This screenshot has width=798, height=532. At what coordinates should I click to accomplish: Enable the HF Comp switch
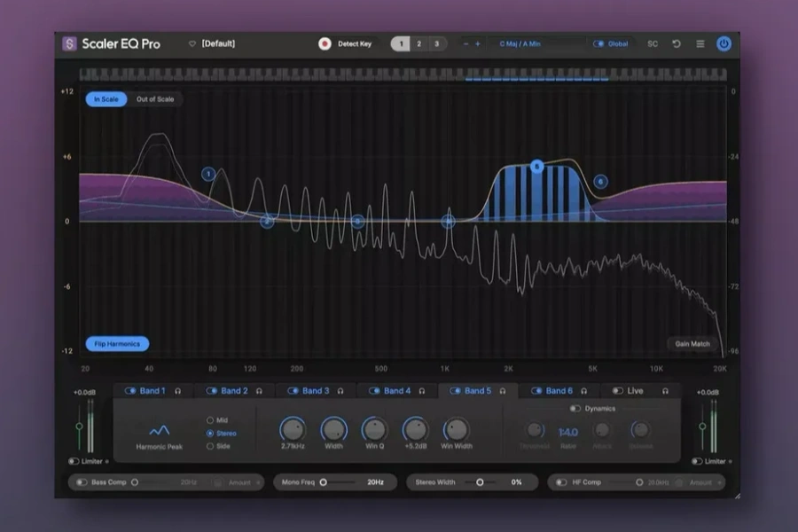point(561,482)
